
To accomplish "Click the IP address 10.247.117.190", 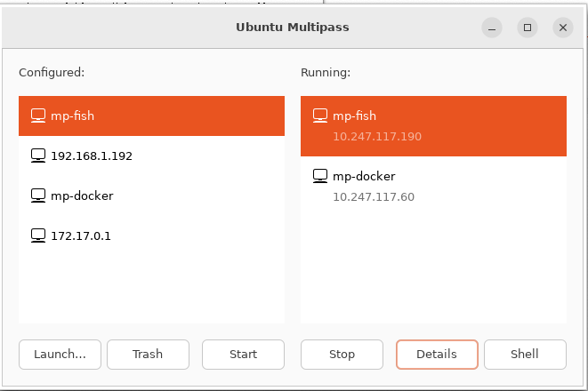I will (x=377, y=136).
